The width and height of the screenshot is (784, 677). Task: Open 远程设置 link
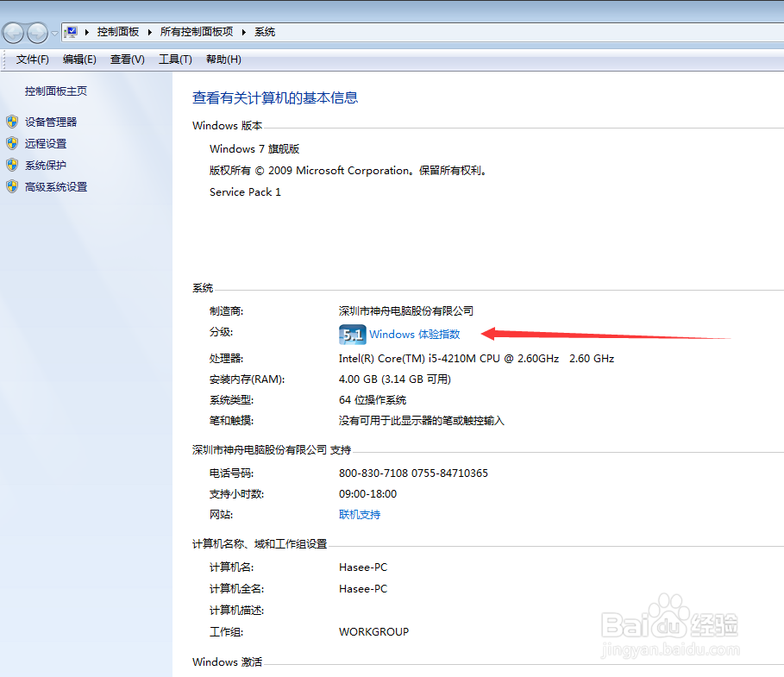click(x=46, y=143)
